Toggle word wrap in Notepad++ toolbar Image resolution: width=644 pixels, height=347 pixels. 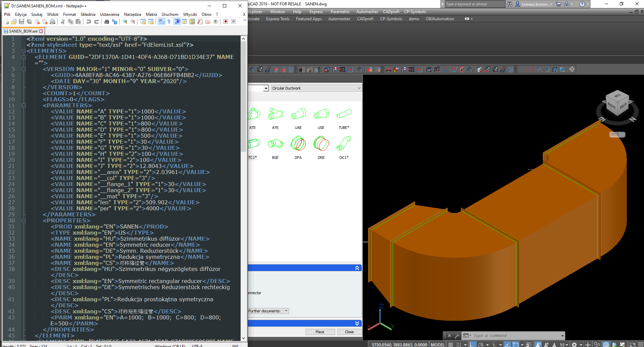click(161, 22)
